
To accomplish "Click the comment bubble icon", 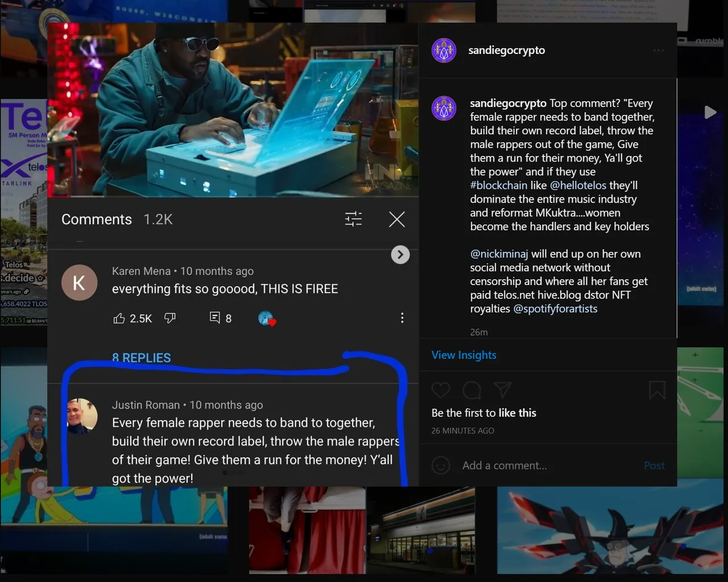I will coord(471,390).
